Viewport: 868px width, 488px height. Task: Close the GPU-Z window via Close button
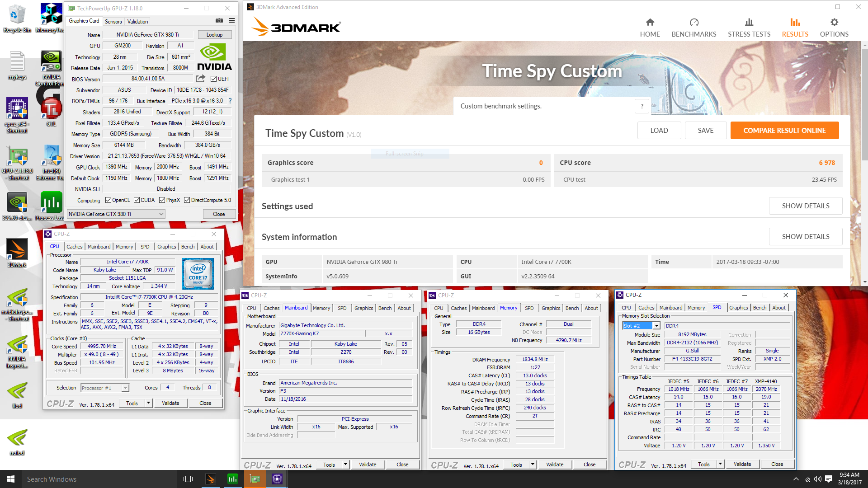point(219,214)
